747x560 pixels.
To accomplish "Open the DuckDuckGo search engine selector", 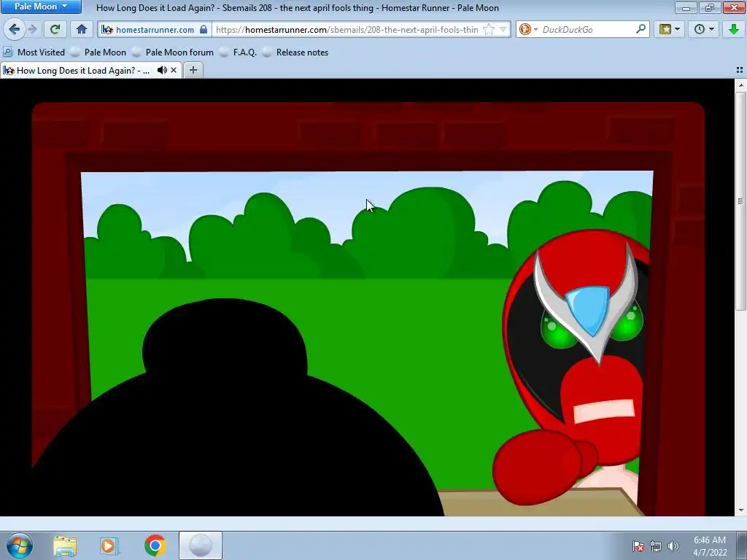I will (528, 29).
